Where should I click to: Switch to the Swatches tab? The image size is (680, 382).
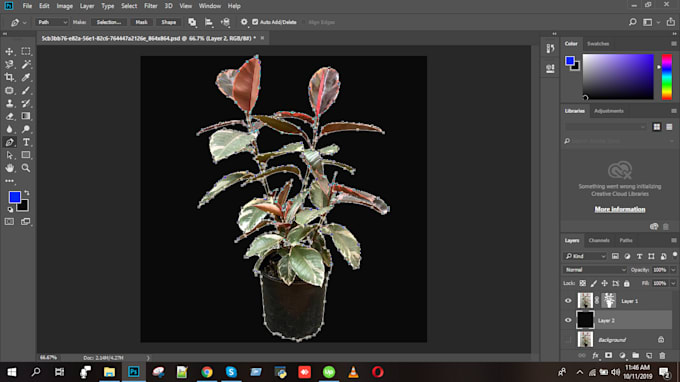click(598, 44)
